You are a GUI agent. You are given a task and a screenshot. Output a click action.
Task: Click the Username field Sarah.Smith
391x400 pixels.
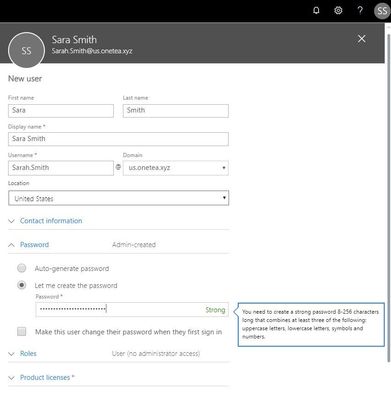(x=61, y=168)
